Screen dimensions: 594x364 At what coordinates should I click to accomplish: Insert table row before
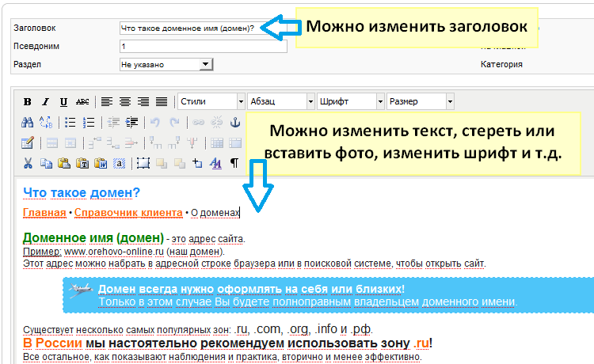point(94,143)
